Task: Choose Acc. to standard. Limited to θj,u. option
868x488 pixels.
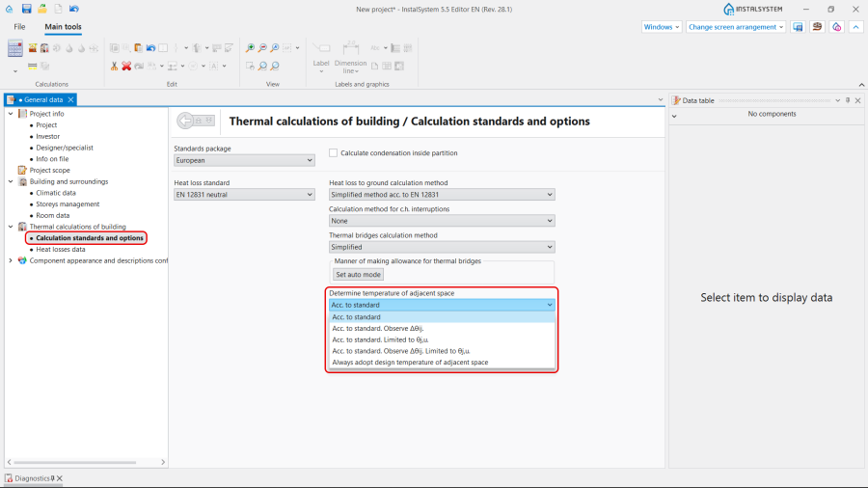Action: click(x=442, y=339)
